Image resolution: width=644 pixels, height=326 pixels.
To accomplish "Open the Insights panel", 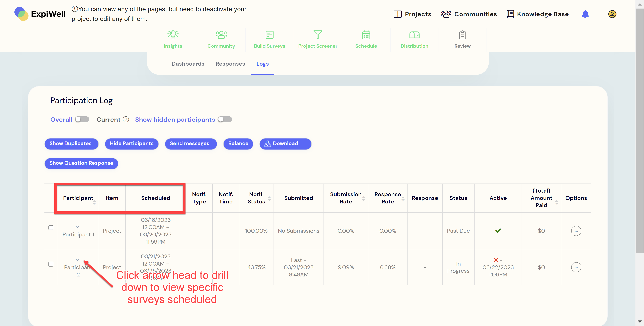I will (x=173, y=39).
